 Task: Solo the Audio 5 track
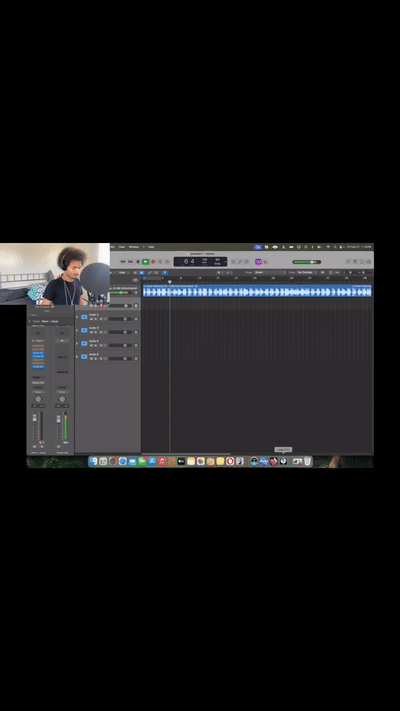click(x=96, y=345)
